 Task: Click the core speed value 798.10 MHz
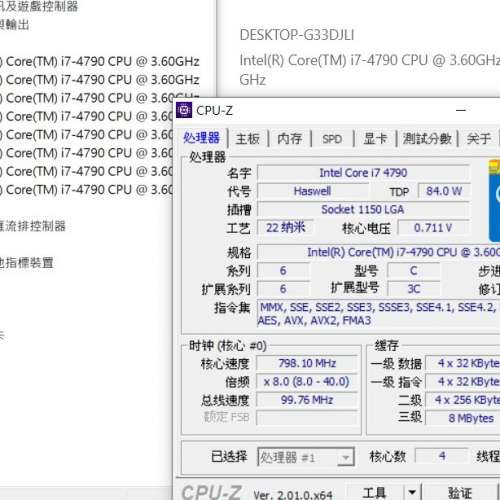coord(307,363)
